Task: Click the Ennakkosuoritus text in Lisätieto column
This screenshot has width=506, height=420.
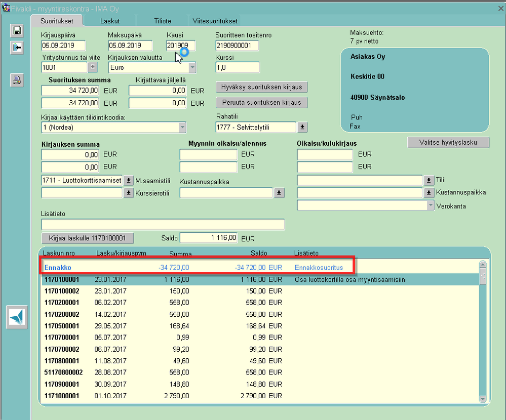Action: (x=319, y=268)
